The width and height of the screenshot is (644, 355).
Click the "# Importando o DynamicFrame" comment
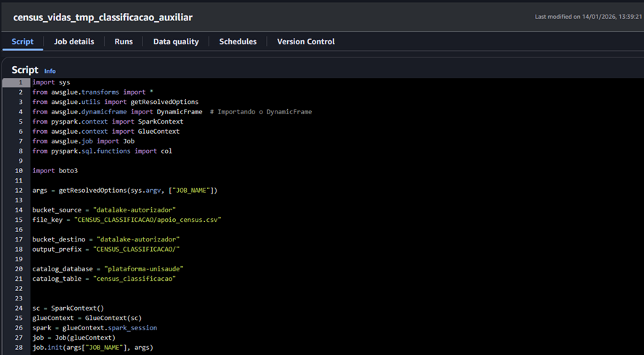260,112
